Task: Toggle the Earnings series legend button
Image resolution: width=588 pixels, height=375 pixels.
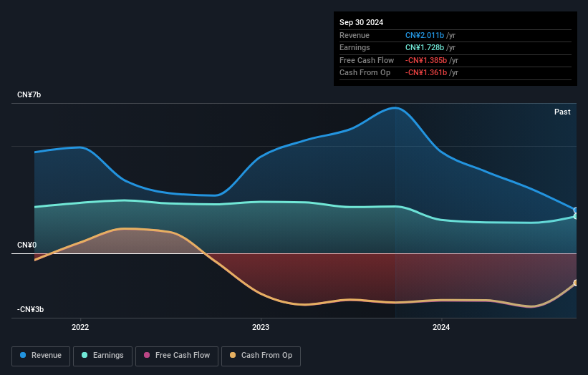Action: pos(102,356)
